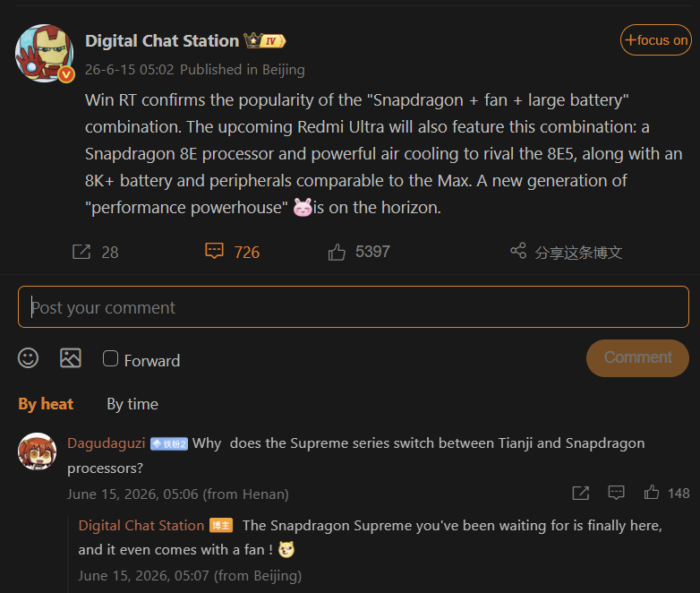Click the Digital Chat Station post title name

pyautogui.click(x=162, y=40)
